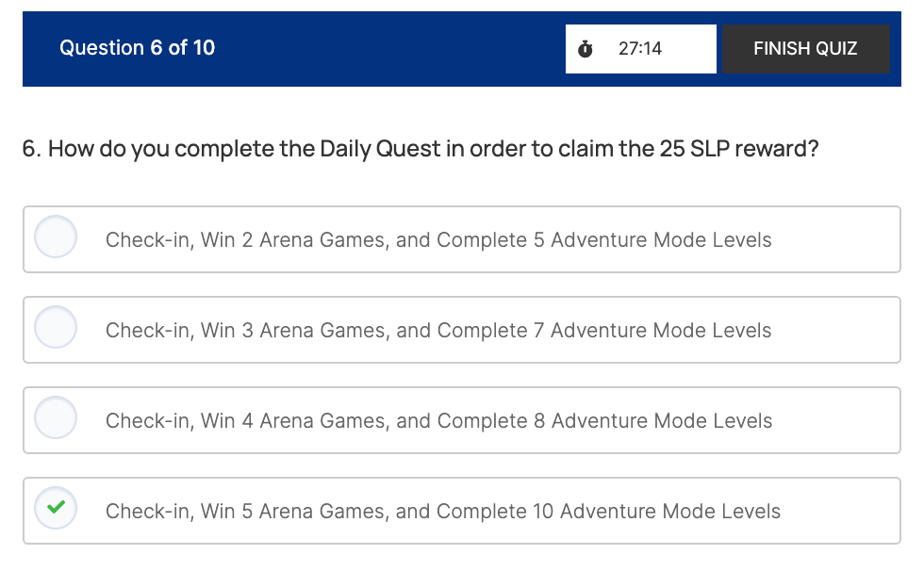Screen dimensions: 924x571
Task: Click the blue header bar's empty middle area
Action: [x=387, y=49]
